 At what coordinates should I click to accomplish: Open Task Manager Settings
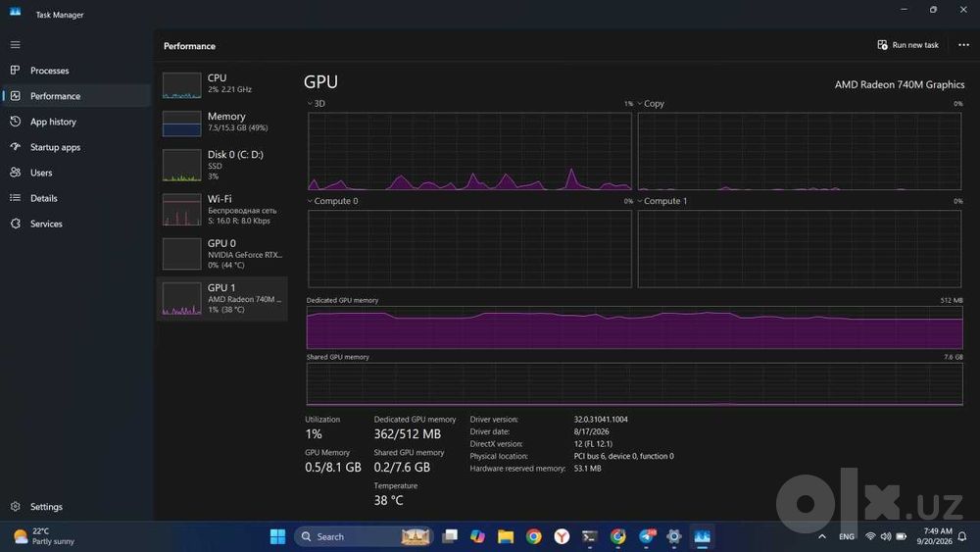(x=76, y=506)
